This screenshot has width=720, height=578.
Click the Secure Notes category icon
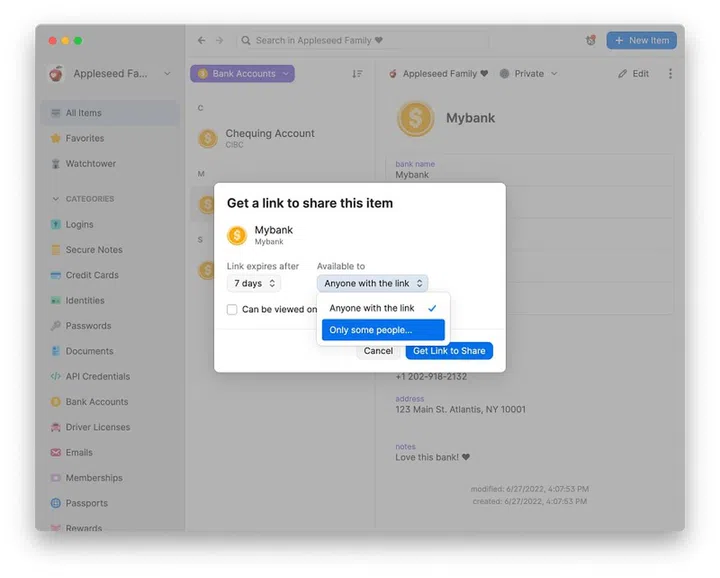point(56,250)
